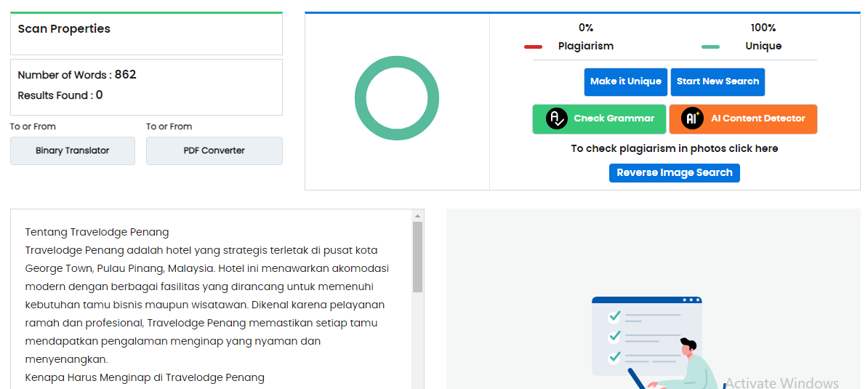Click the red Plagiarism legend marker
This screenshot has height=389, width=868.
coord(533,47)
